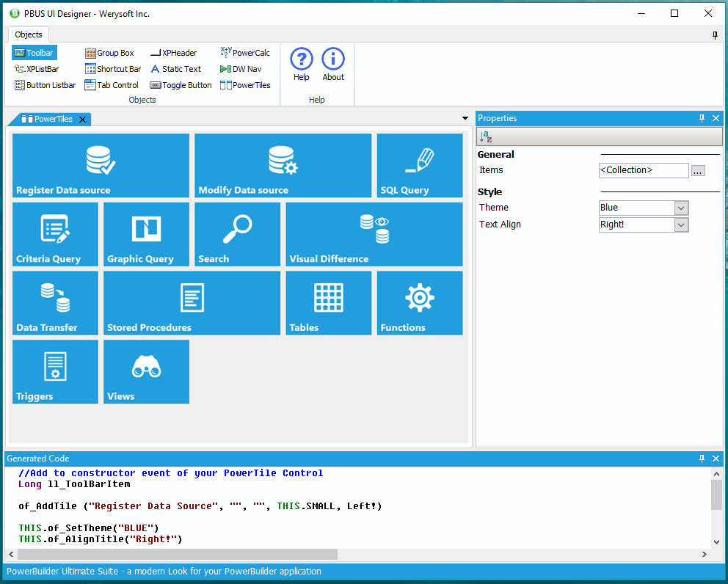Close the PowerTiles document tab
This screenshot has width=728, height=584.
[82, 119]
